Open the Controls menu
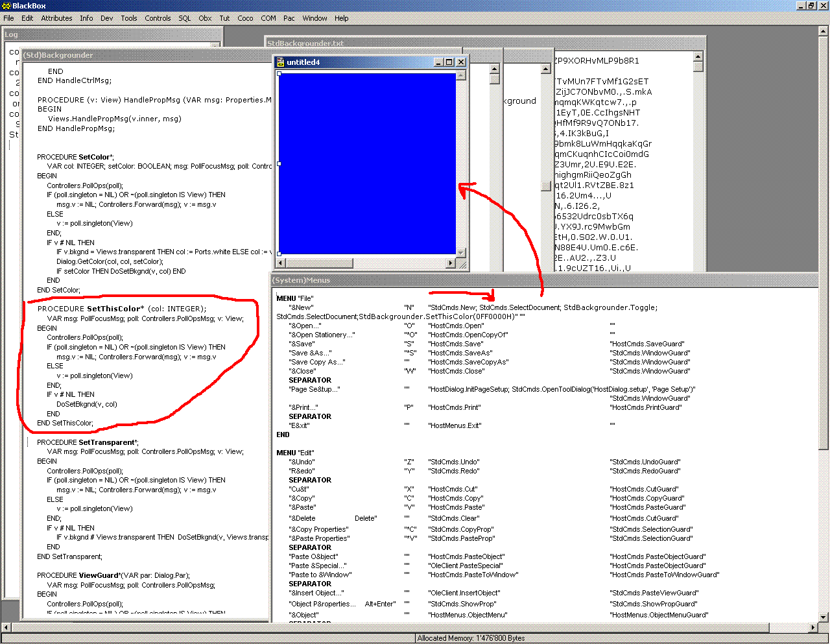Image resolution: width=830 pixels, height=644 pixels. [x=158, y=18]
